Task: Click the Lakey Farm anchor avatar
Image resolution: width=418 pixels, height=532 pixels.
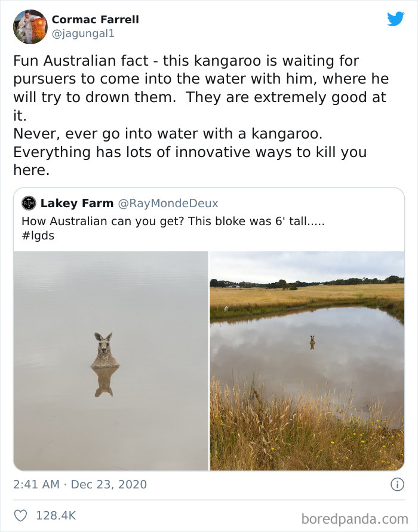Action: click(x=28, y=204)
